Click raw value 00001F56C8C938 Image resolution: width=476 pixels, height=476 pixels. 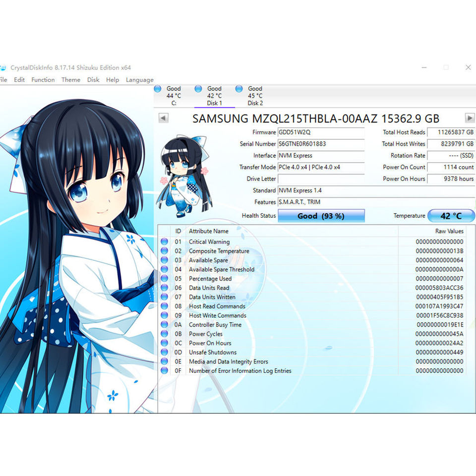click(440, 315)
